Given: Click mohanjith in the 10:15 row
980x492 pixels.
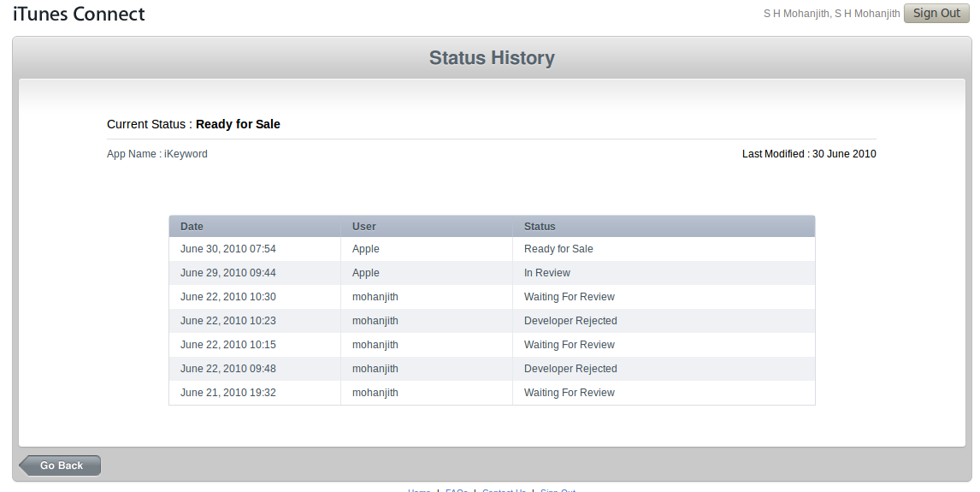Looking at the screenshot, I should point(375,345).
